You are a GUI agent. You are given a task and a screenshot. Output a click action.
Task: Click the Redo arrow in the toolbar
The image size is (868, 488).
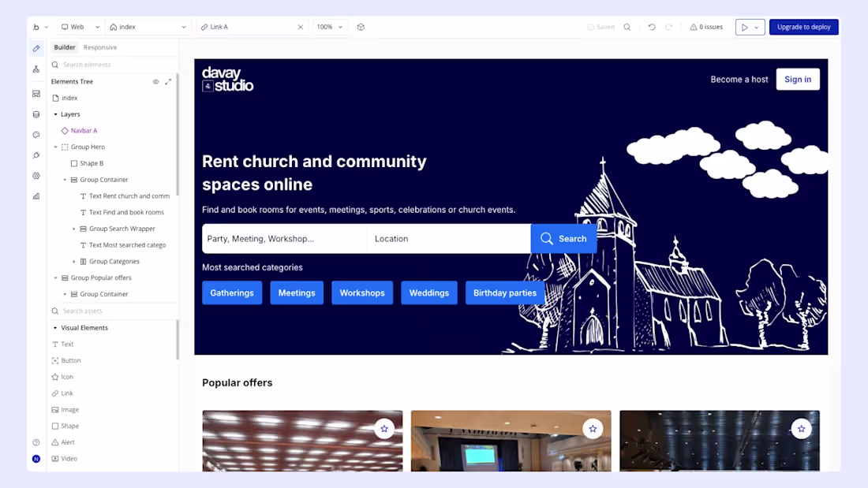click(668, 26)
